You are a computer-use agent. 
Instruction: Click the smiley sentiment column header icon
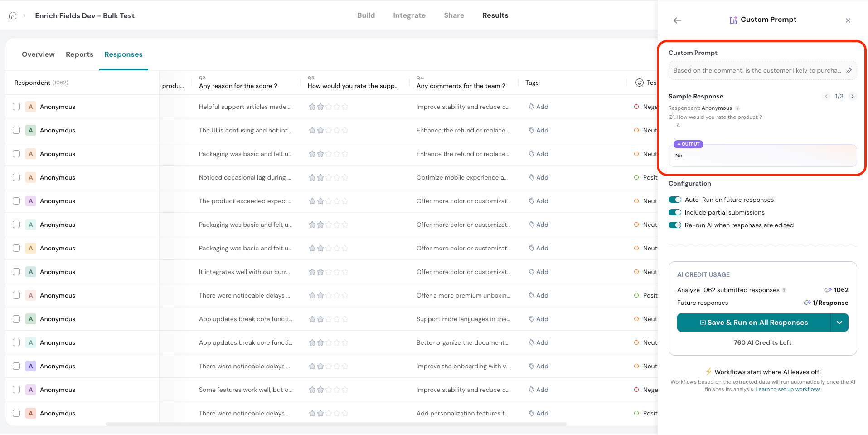(x=639, y=83)
